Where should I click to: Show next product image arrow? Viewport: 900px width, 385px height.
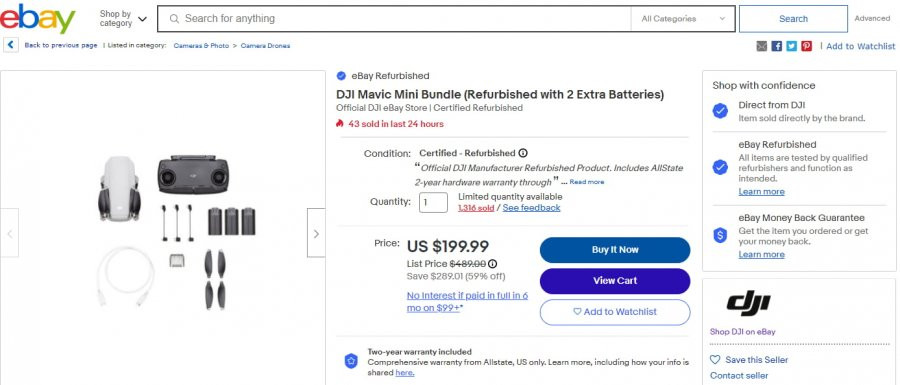click(316, 233)
